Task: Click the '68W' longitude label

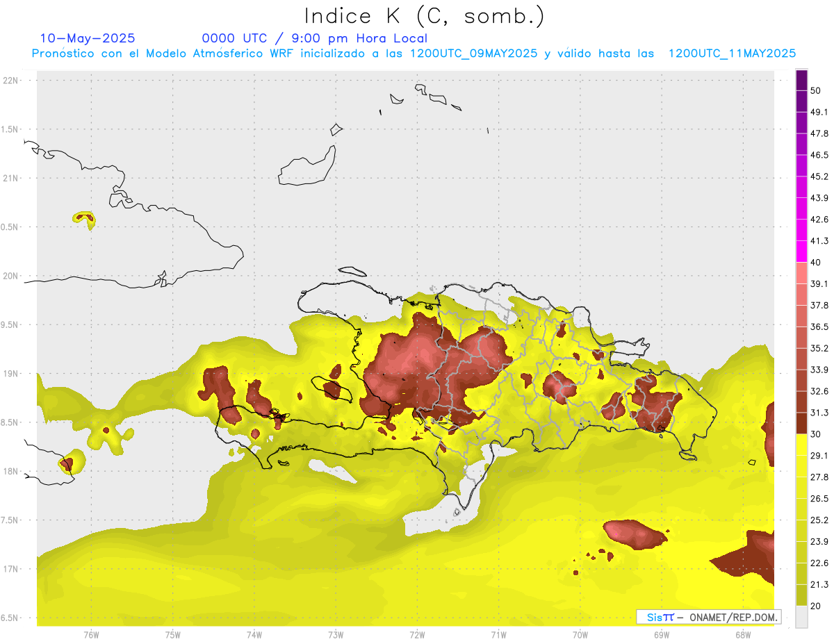Action: 742,635
